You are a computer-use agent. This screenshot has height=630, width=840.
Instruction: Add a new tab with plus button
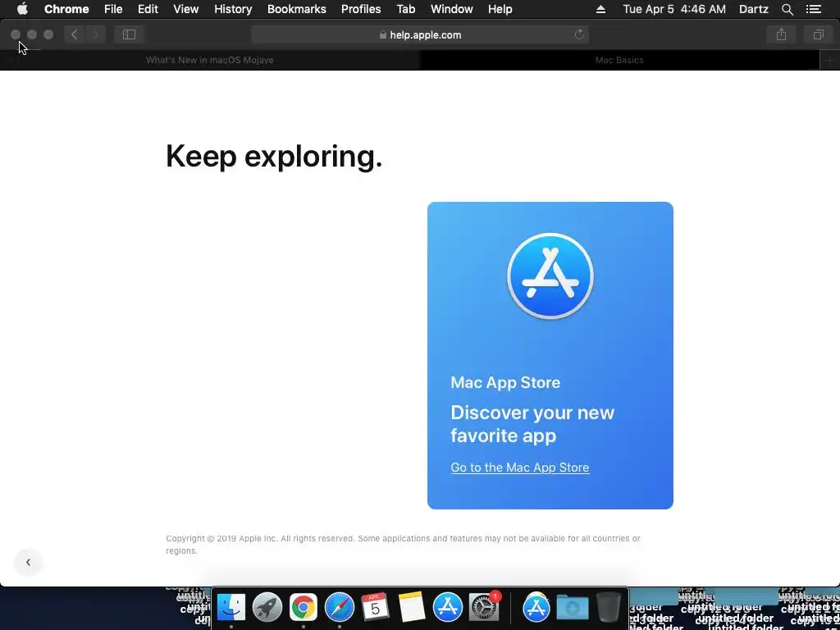pos(829,60)
